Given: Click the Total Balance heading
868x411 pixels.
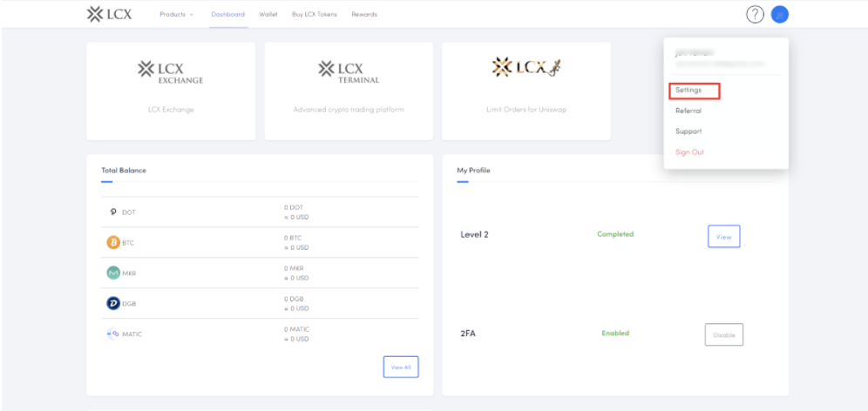Looking at the screenshot, I should tap(124, 171).
